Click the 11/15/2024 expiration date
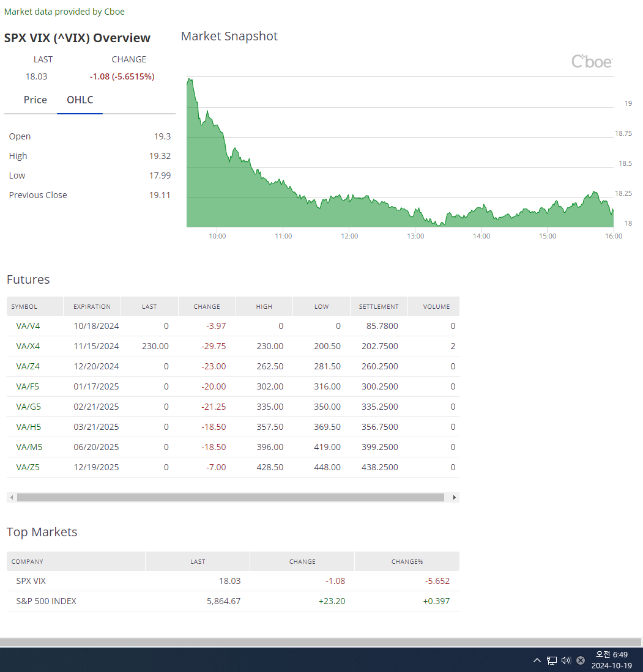This screenshot has height=672, width=643. 96,346
